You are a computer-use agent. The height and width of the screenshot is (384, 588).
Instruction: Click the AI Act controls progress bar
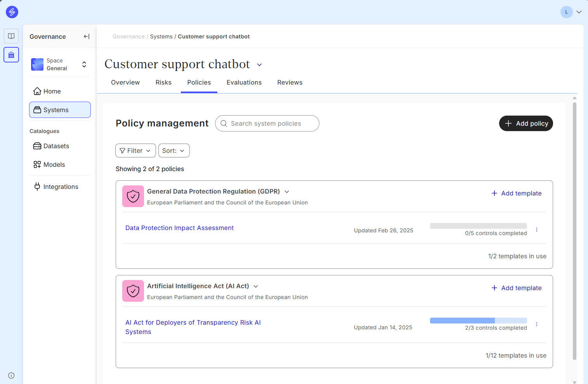[x=478, y=321]
